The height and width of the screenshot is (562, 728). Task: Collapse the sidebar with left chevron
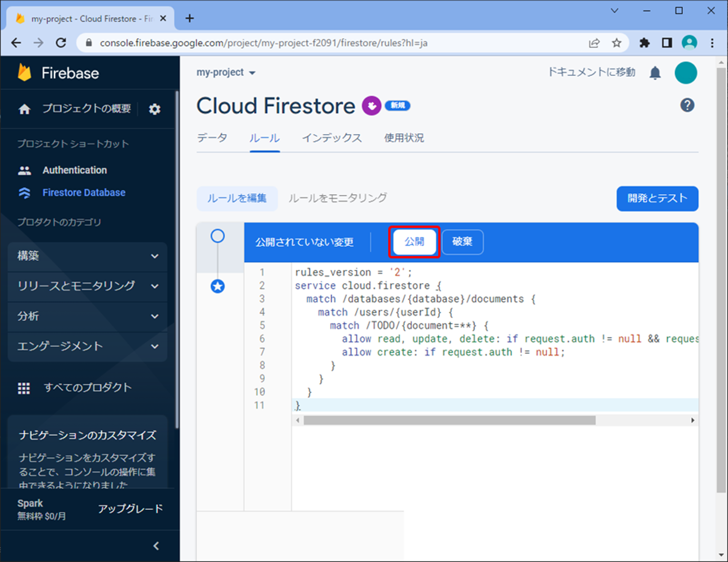coord(156,546)
